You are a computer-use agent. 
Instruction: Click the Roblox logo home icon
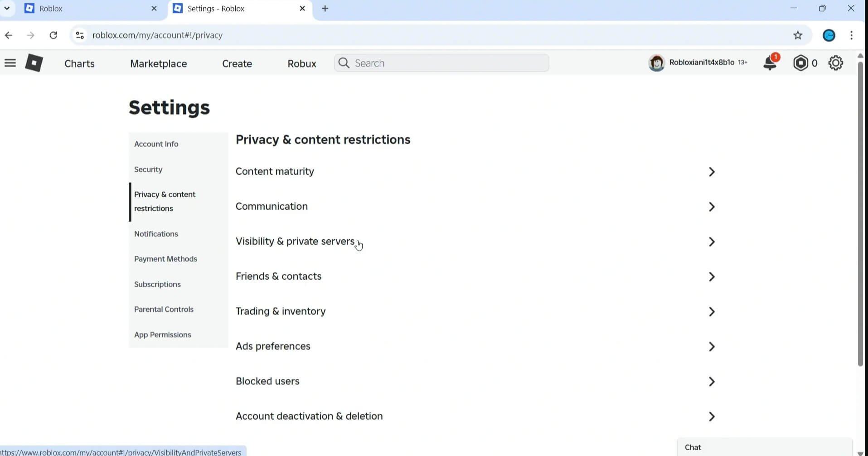(34, 63)
